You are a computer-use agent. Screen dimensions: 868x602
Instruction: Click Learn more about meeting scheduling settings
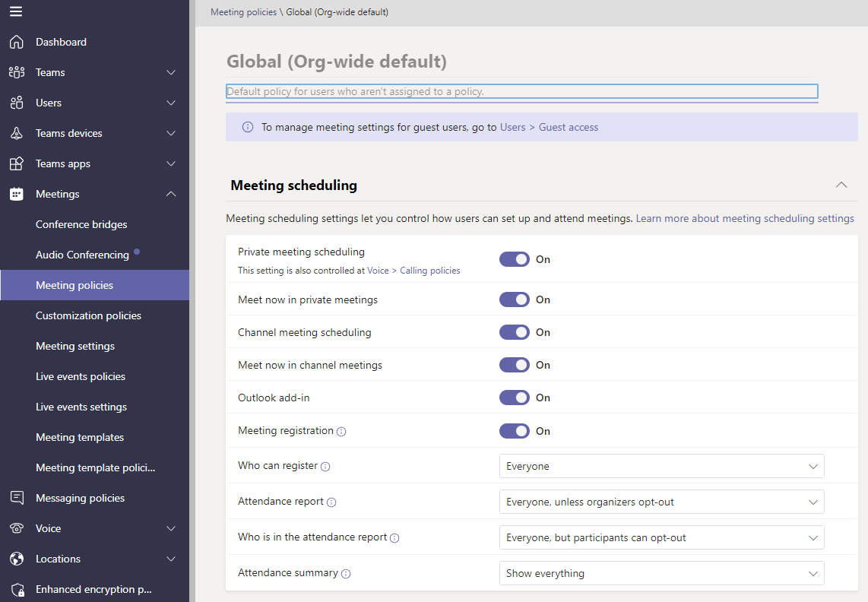(745, 218)
